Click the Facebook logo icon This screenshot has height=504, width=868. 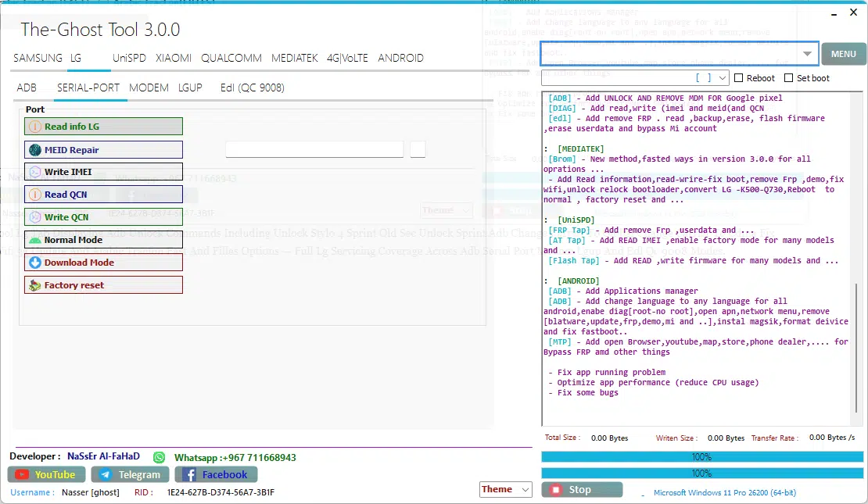pyautogui.click(x=189, y=474)
